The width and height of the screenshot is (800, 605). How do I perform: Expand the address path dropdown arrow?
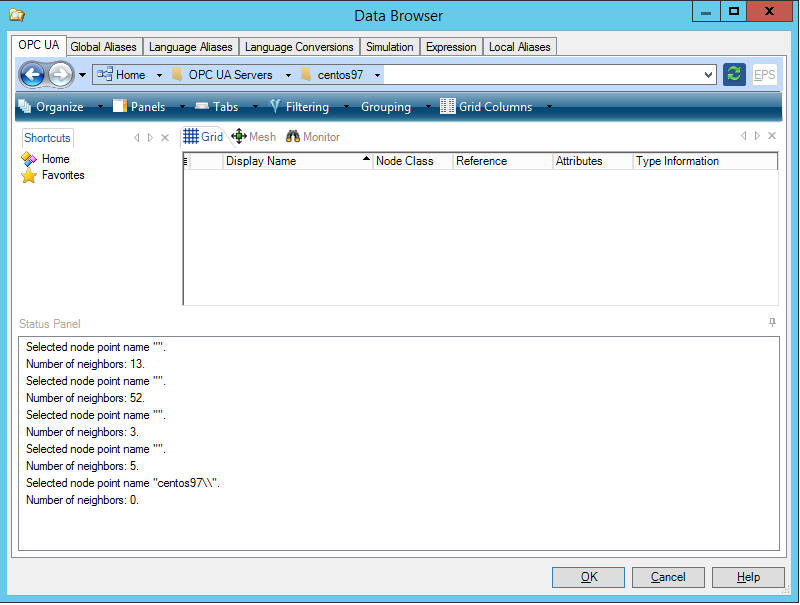tap(709, 75)
